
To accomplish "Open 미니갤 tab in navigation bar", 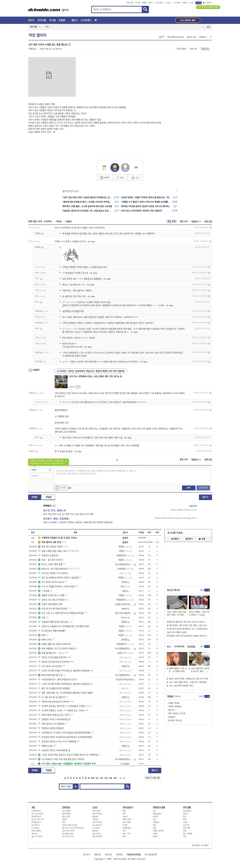I will coord(52,20).
